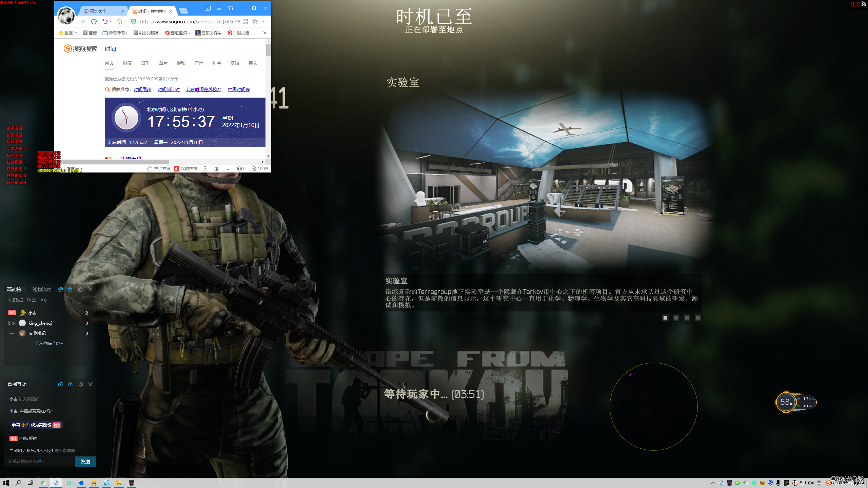This screenshot has height=488, width=868.
Task: Select the second slideshow indicator square
Action: pyautogui.click(x=676, y=318)
